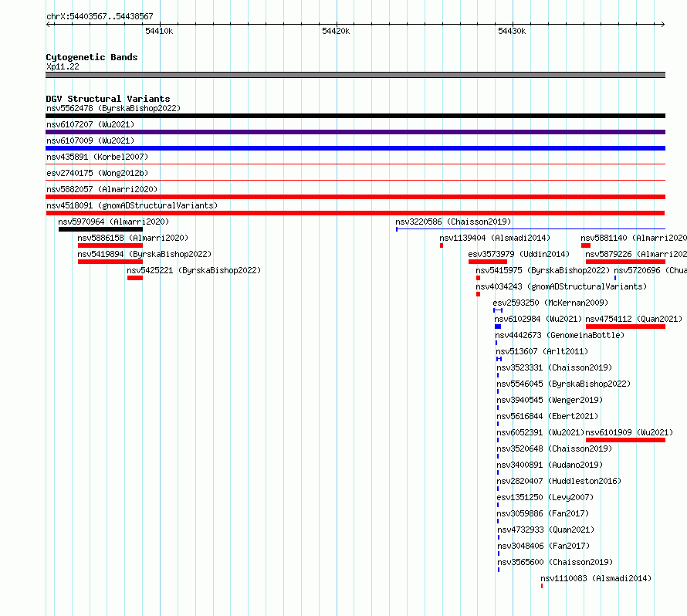Select nsv5616844 (Ebert2021) label
The width and height of the screenshot is (687, 616).
point(547,416)
